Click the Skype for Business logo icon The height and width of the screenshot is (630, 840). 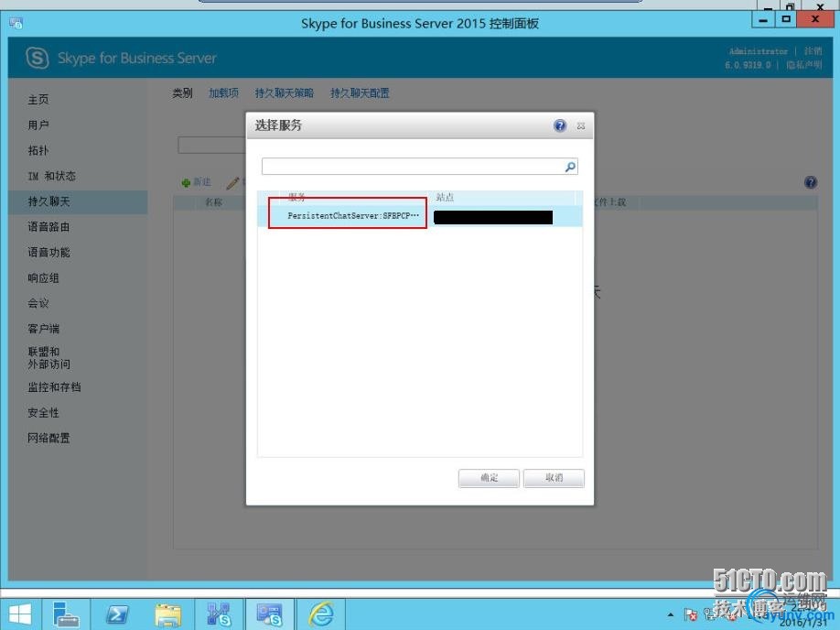click(x=38, y=58)
